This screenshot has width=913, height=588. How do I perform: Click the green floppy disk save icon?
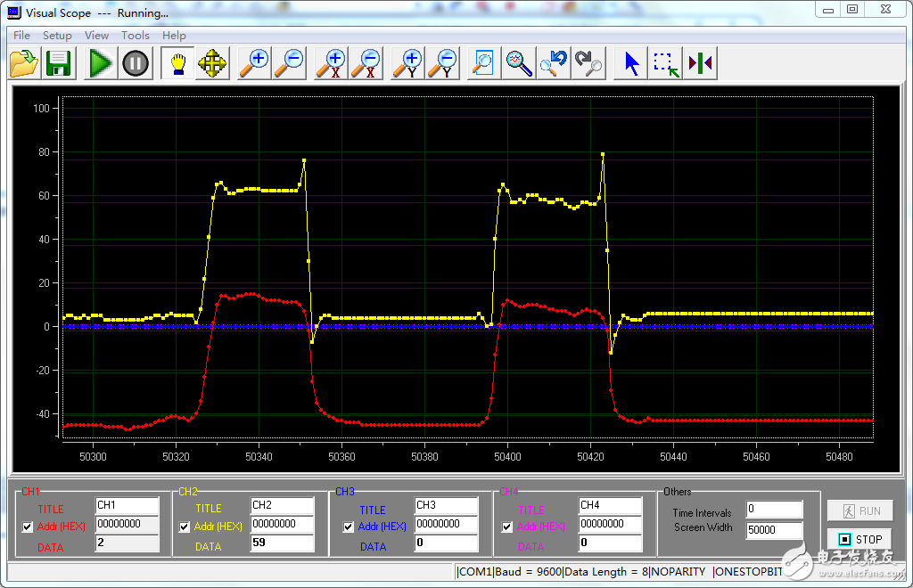pyautogui.click(x=59, y=63)
